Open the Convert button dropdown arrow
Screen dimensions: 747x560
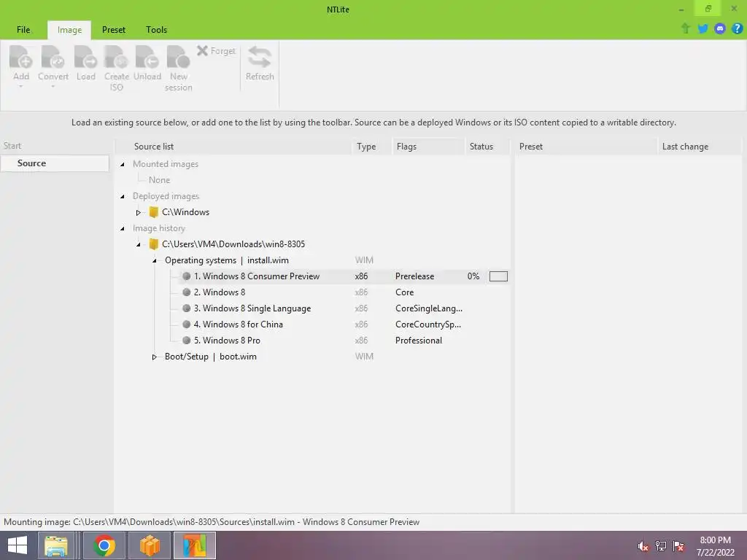(x=53, y=86)
